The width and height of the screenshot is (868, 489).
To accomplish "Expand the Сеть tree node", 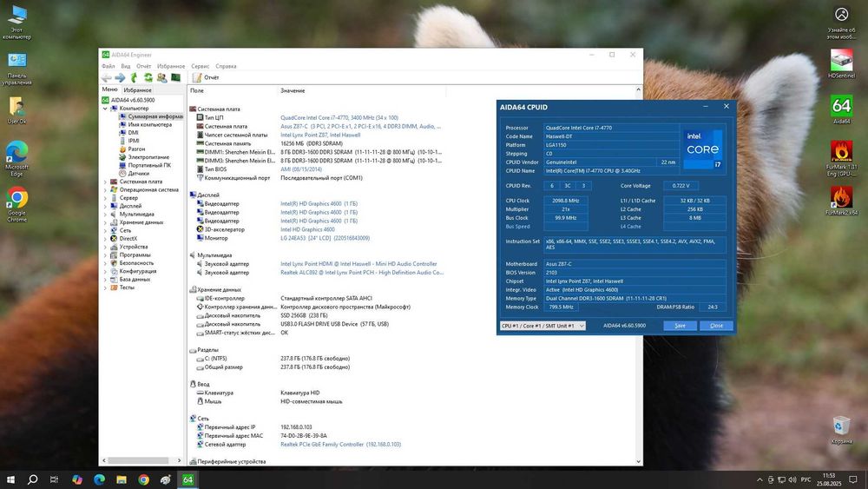I will (105, 230).
